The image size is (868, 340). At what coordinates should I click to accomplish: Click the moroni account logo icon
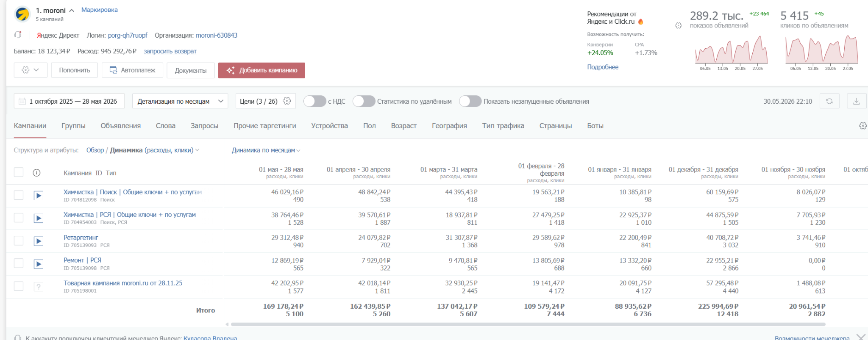click(22, 14)
